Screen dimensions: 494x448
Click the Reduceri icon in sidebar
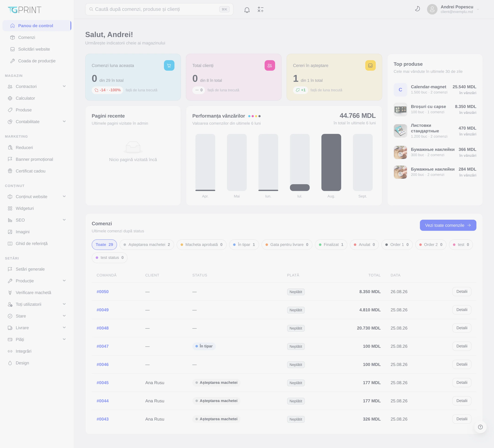(10, 148)
